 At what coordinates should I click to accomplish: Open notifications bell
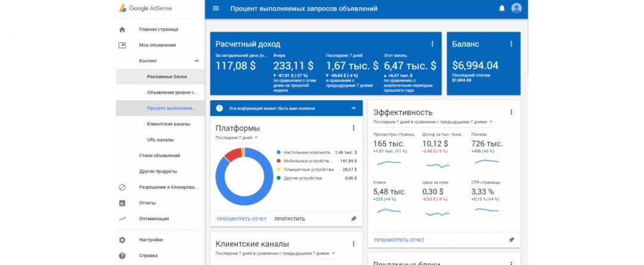(x=501, y=8)
